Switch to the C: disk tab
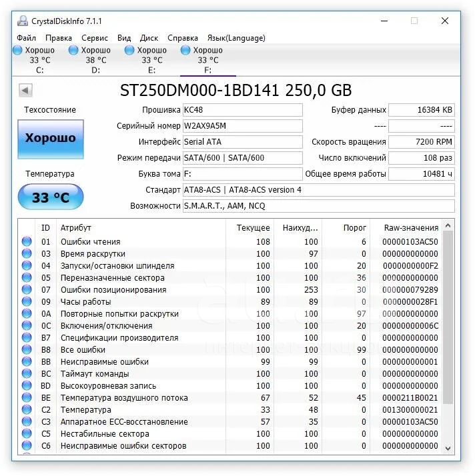The height and width of the screenshot is (476, 475). (40, 60)
